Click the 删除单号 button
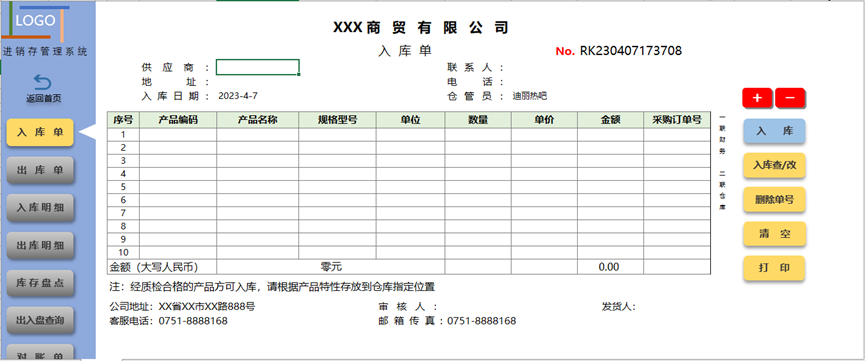 tap(775, 199)
